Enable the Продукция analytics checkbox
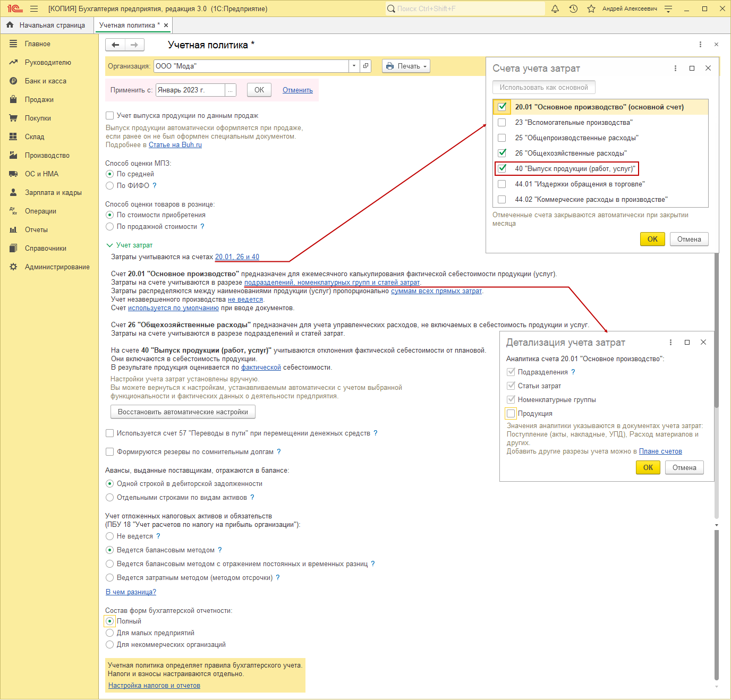731x700 pixels. (x=511, y=413)
